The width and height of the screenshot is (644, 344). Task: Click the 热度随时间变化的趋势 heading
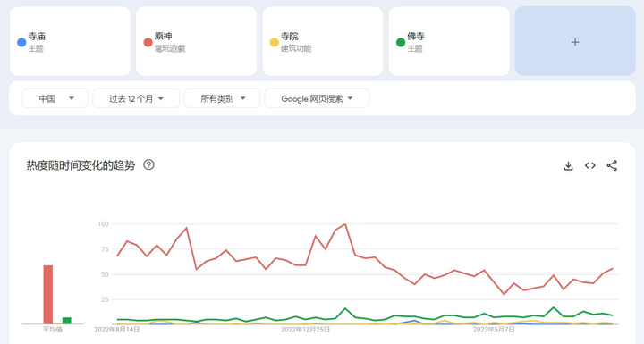[80, 165]
